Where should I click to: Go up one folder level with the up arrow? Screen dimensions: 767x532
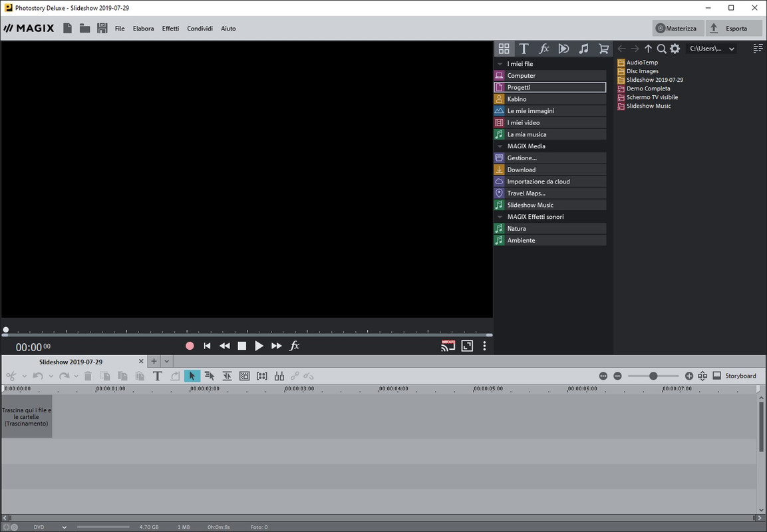click(648, 49)
